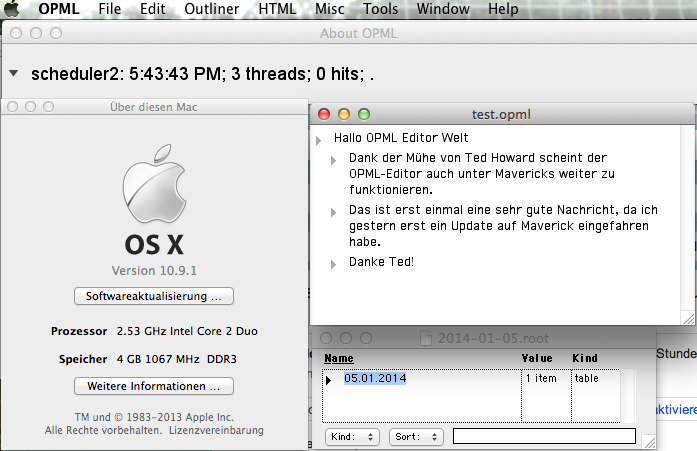Expand the Danke Ted! outline item
This screenshot has height=451, width=697.
tap(333, 264)
